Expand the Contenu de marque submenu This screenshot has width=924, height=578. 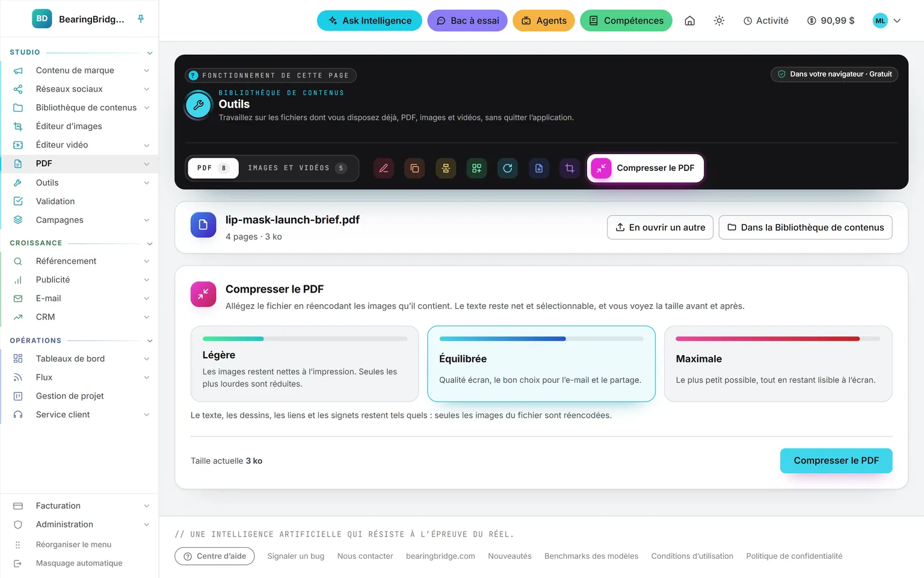click(147, 70)
